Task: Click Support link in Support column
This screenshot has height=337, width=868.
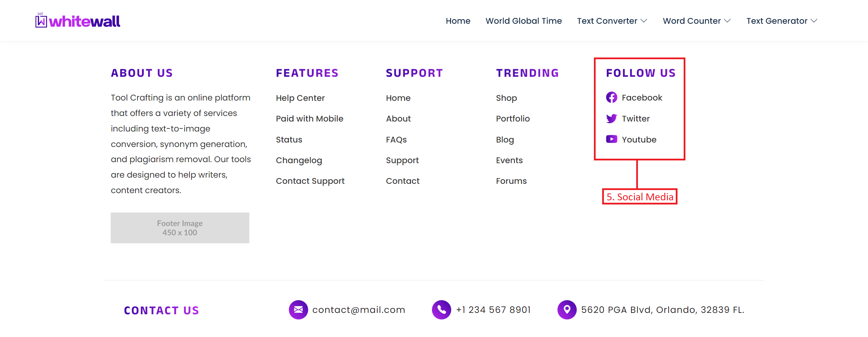Action: (402, 160)
